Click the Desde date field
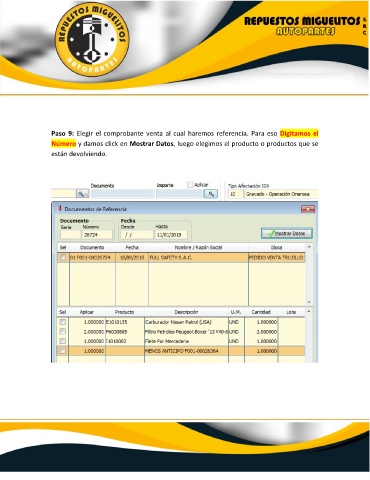This screenshot has height=480, width=370. [x=137, y=235]
